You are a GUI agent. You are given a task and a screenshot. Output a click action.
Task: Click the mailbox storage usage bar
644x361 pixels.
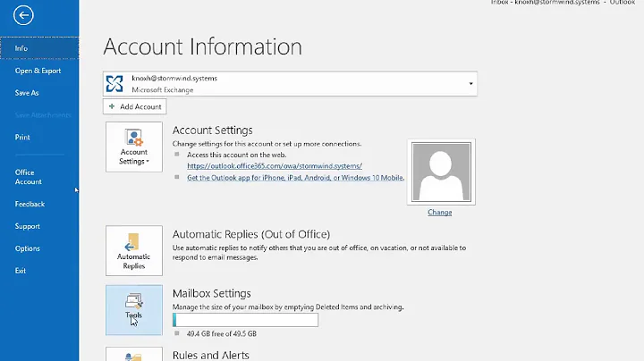245,320
